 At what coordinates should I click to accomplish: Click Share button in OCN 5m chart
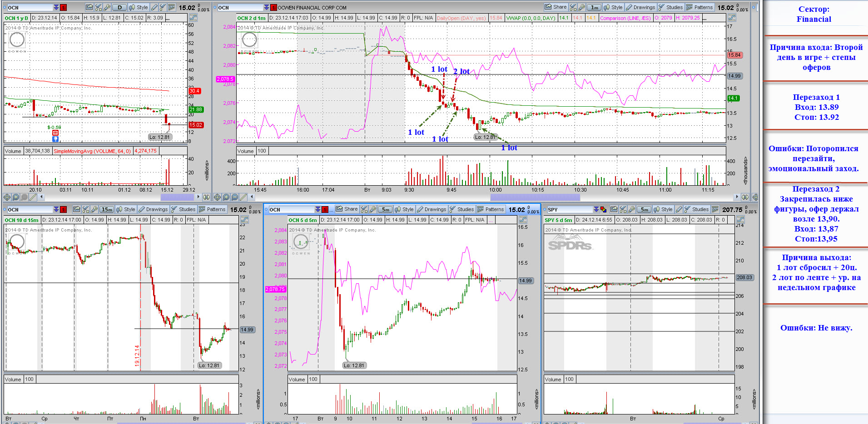point(347,209)
